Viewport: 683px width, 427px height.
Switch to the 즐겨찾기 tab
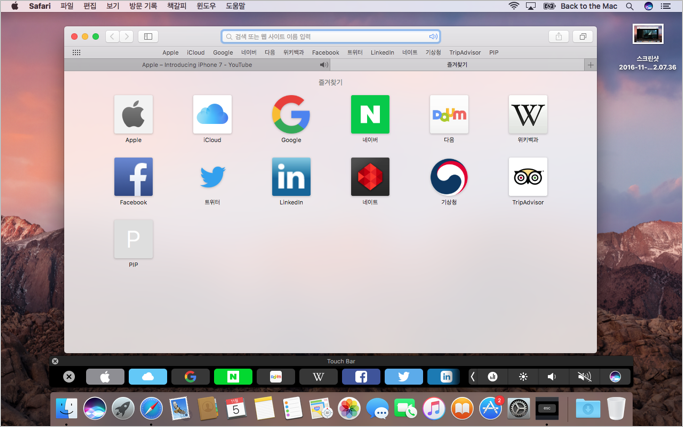point(457,64)
